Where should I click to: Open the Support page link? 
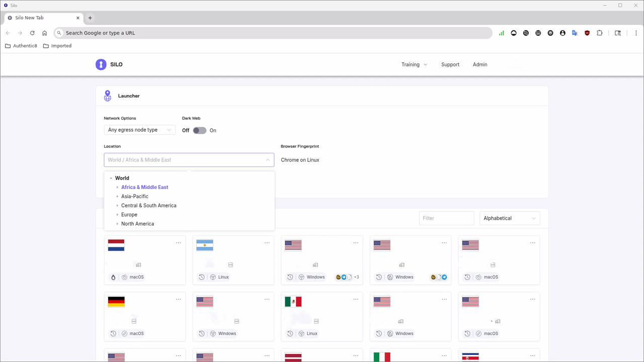[450, 64]
